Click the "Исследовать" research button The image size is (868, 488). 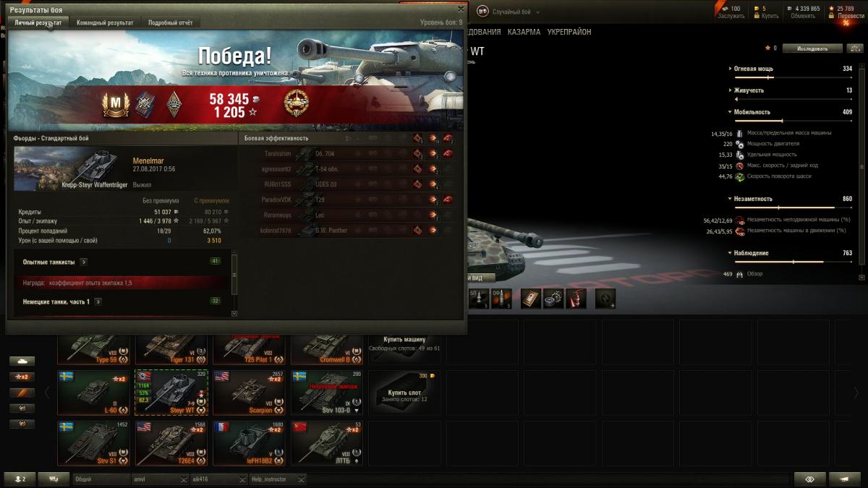[x=812, y=48]
